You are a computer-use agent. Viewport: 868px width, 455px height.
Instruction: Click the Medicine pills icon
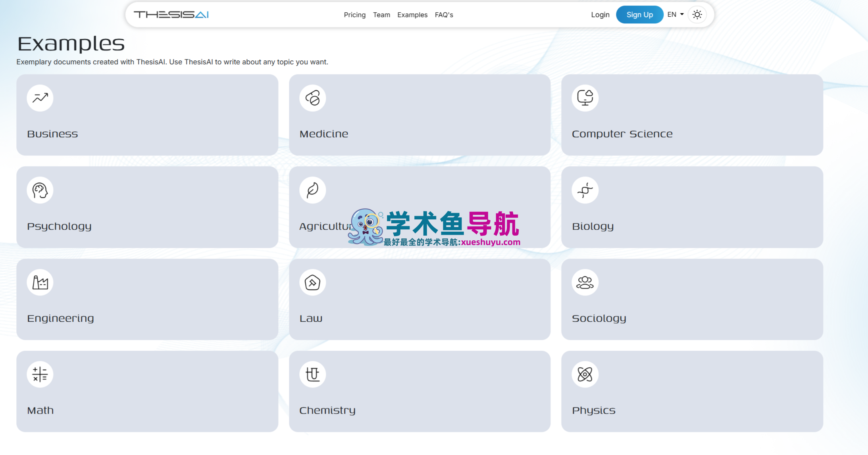point(312,98)
